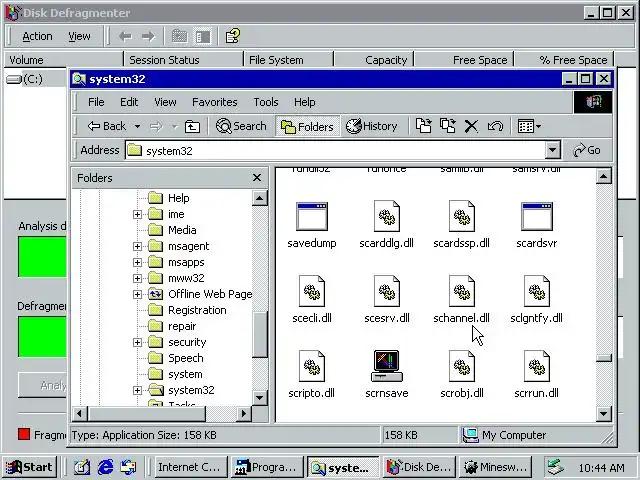Select the schannel.dll file icon
Image resolution: width=640 pixels, height=480 pixels.
[x=462, y=291]
